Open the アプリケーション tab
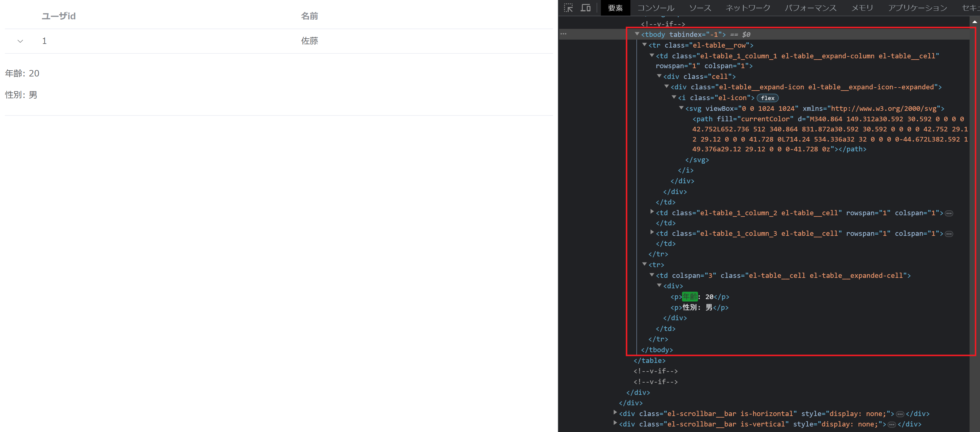980x432 pixels. 917,8
